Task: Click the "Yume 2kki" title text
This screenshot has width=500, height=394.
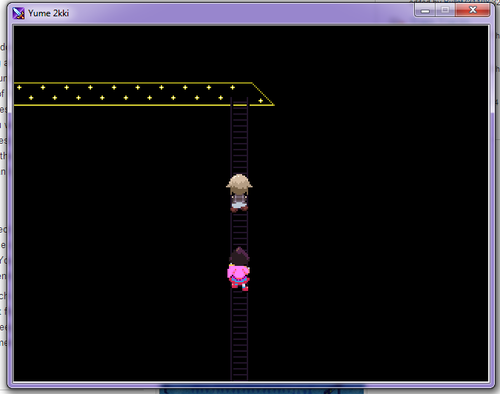Action: click(48, 13)
